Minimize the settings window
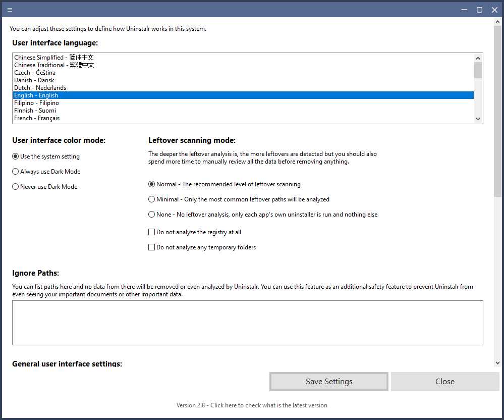Image resolution: width=504 pixels, height=420 pixels. pos(464,10)
